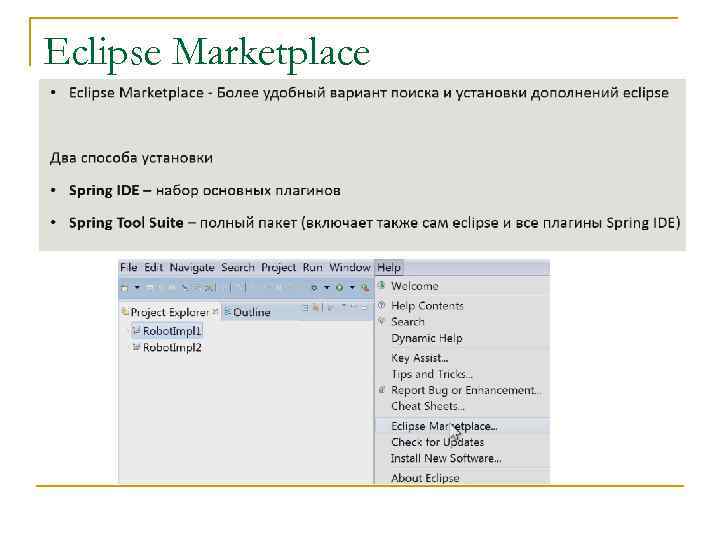Click the Debug toolbar icon
Viewport: 720px width, 540px height.
[314, 288]
